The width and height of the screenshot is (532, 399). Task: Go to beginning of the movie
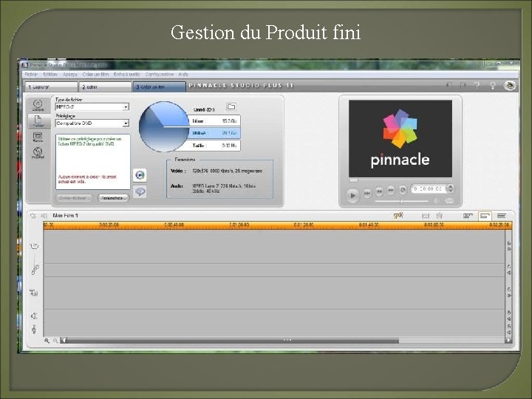368,193
